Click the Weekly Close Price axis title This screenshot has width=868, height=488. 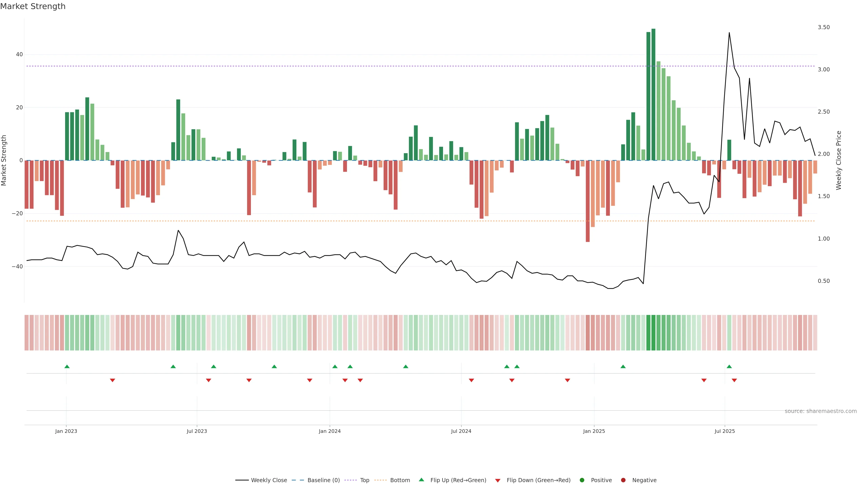coord(839,160)
